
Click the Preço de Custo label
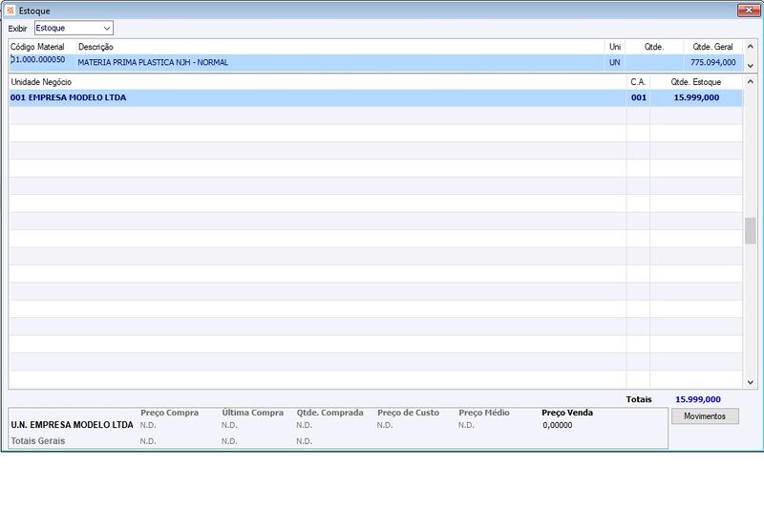point(409,413)
